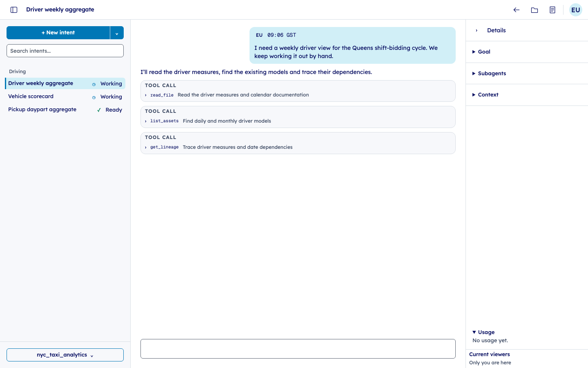Focus the Search intents field

tap(65, 51)
